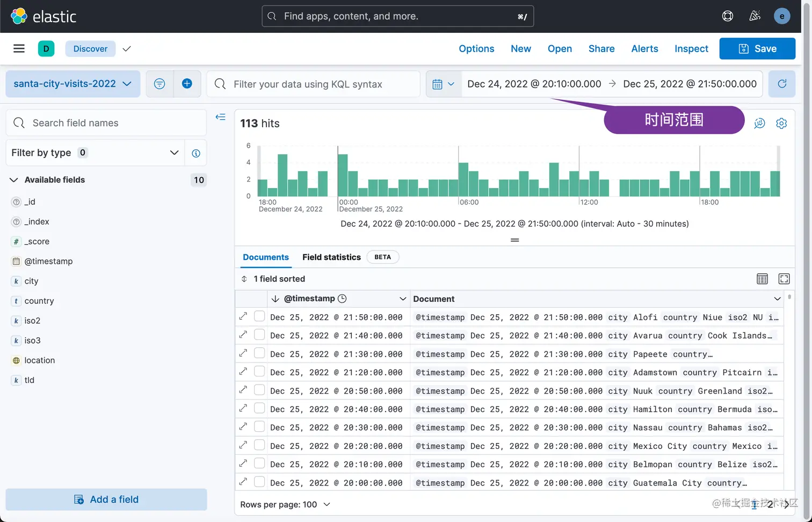Enter fullscreen for documents table

pos(784,279)
